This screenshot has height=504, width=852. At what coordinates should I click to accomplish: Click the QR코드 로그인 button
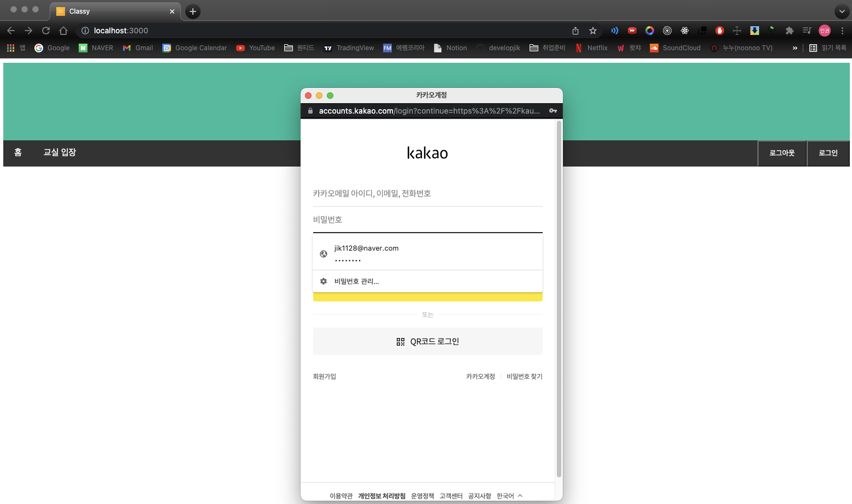[427, 341]
